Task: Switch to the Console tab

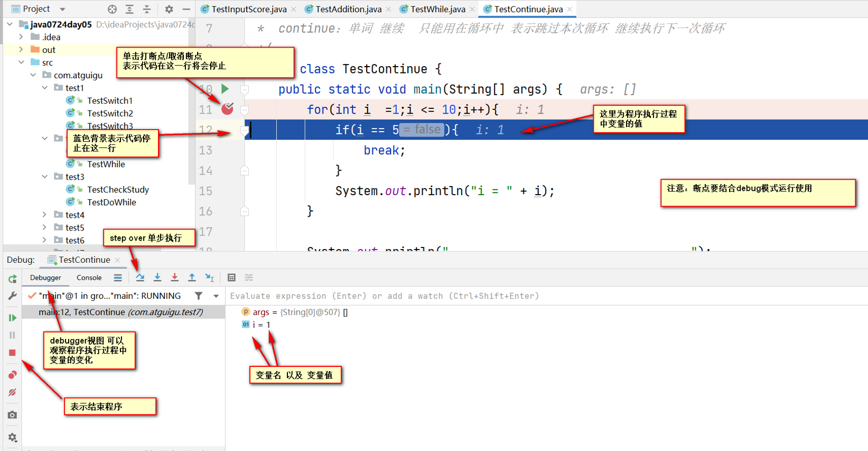Action: pyautogui.click(x=89, y=278)
